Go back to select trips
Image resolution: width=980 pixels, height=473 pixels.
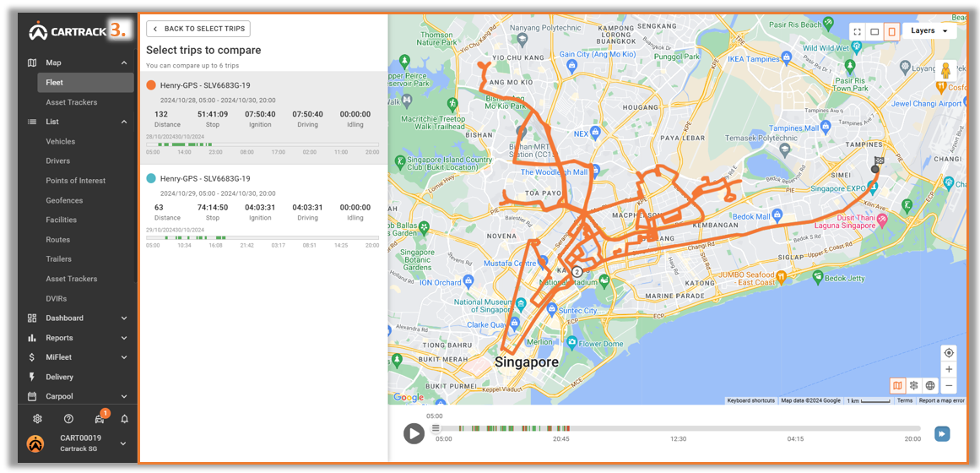[x=198, y=29]
